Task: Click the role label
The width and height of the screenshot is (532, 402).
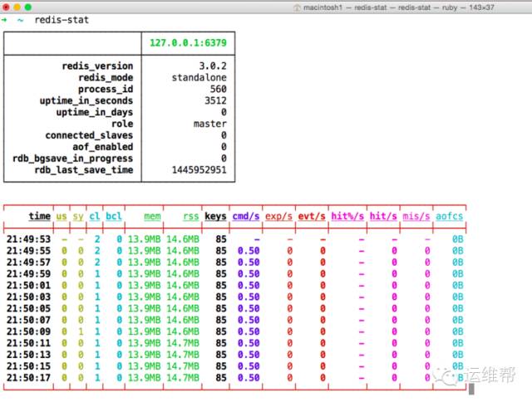Action: 122,124
